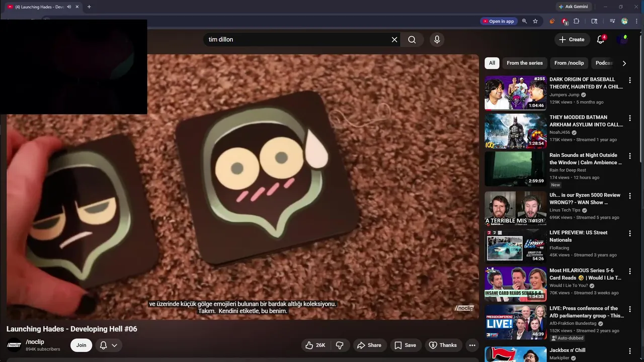Open the Google Lens search icon in toolbar
644x362 pixels.
click(594, 21)
